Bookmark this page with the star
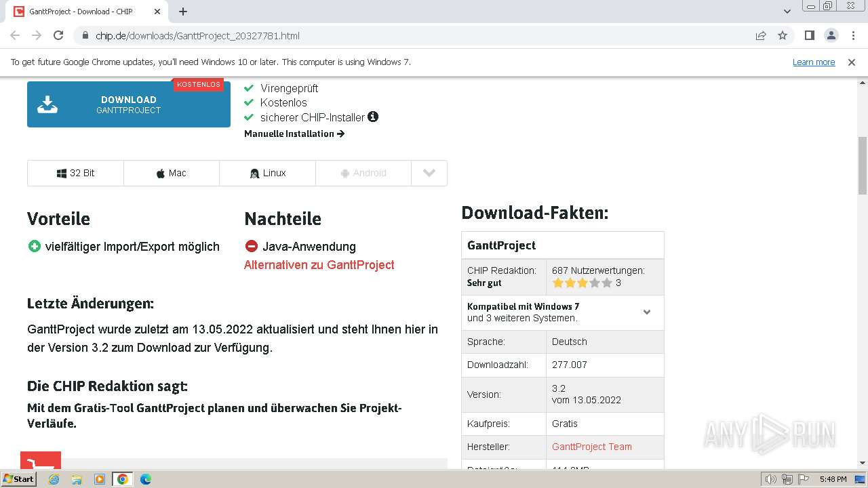Viewport: 868px width, 488px height. tap(783, 35)
